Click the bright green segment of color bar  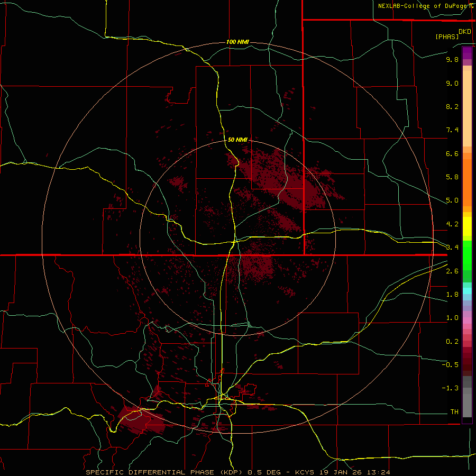467,255
